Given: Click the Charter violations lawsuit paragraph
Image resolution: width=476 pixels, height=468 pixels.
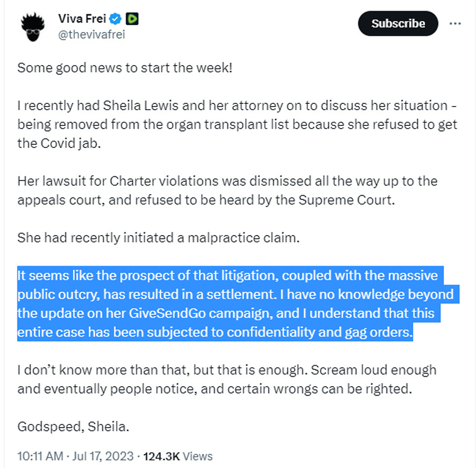Looking at the screenshot, I should pos(228,190).
